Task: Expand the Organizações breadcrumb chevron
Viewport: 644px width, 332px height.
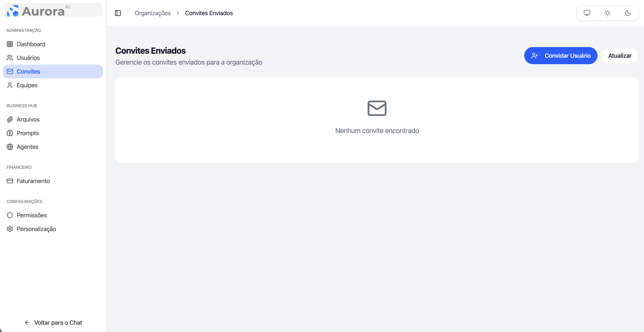Action: pos(178,13)
